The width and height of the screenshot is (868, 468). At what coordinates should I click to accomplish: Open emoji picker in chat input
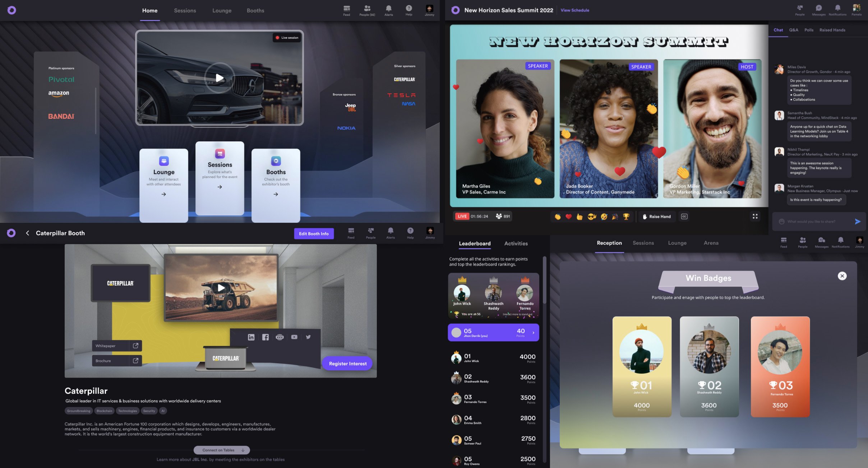pyautogui.click(x=781, y=221)
